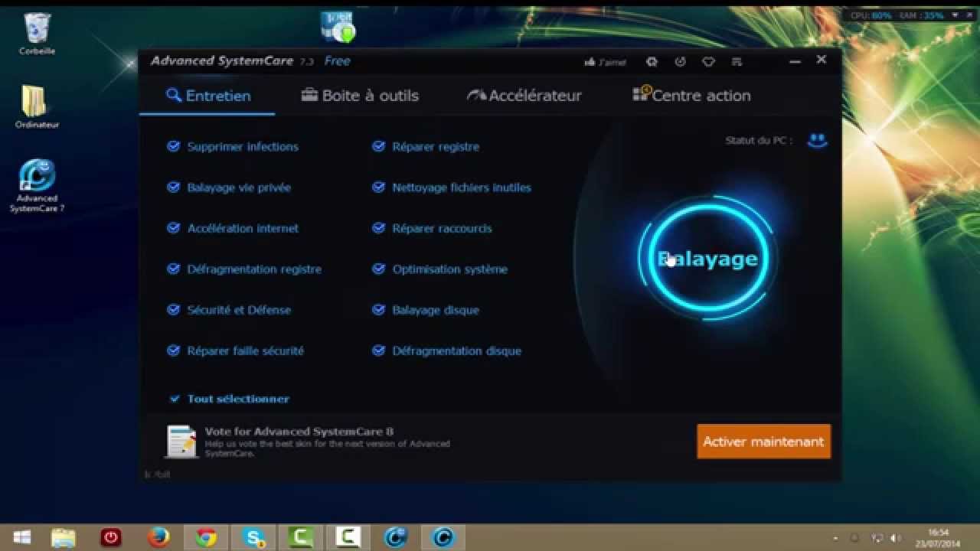Open File Explorer from taskbar
This screenshot has height=551, width=980.
[x=63, y=537]
